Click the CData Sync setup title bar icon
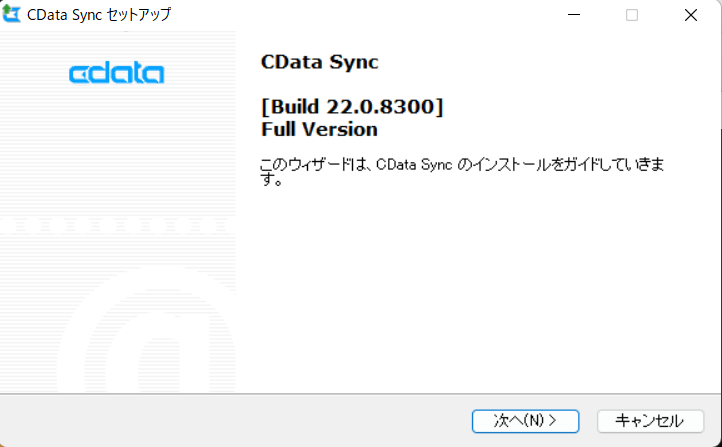The height and width of the screenshot is (447, 722). 13,15
